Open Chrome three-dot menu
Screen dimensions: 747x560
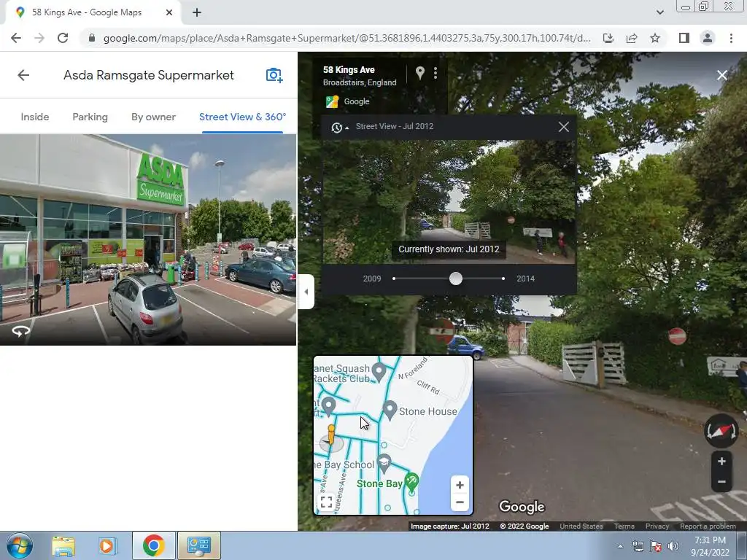(x=731, y=38)
